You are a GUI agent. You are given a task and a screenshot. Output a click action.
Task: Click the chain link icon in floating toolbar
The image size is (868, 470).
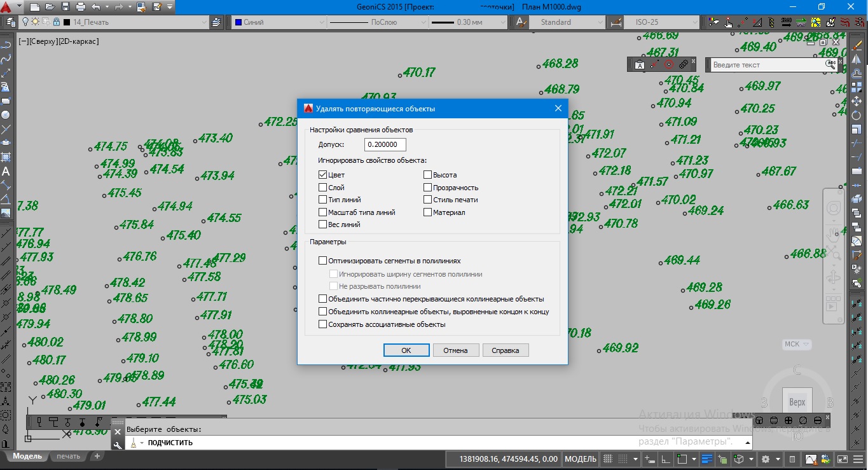point(684,64)
